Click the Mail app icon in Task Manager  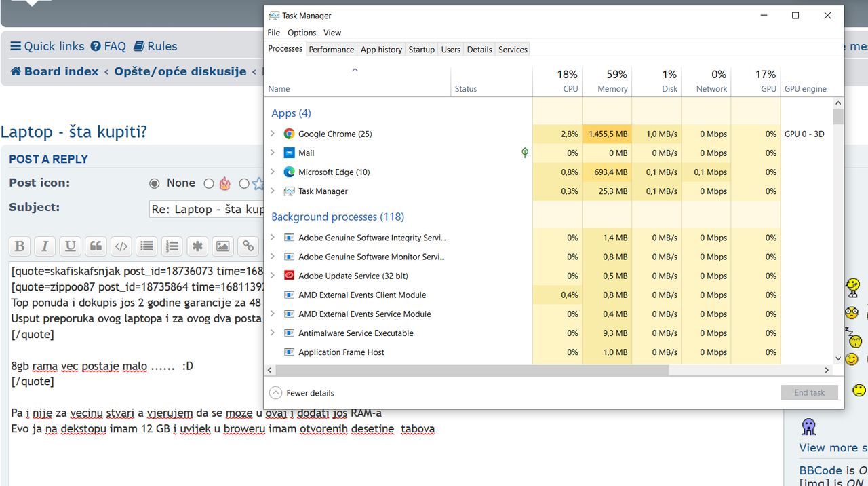(x=289, y=153)
